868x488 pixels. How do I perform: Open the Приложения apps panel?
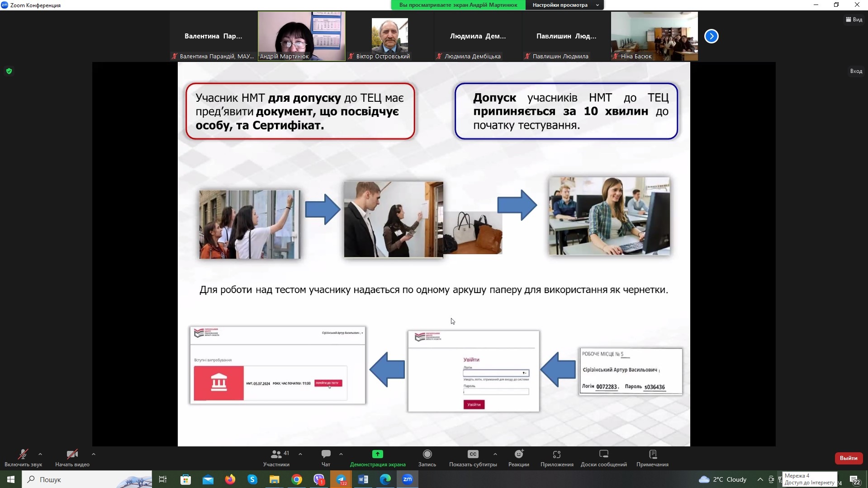pos(556,455)
